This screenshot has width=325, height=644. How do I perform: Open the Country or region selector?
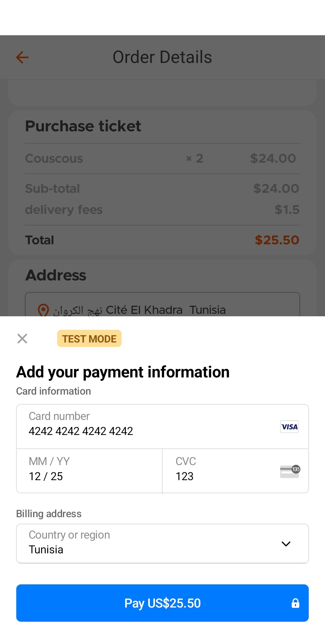point(150,543)
